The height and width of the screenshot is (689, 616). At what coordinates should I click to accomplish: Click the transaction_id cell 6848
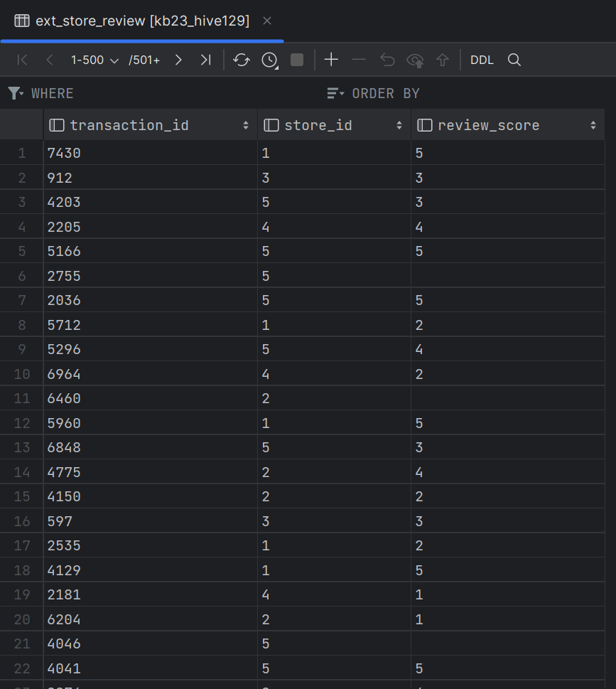150,447
